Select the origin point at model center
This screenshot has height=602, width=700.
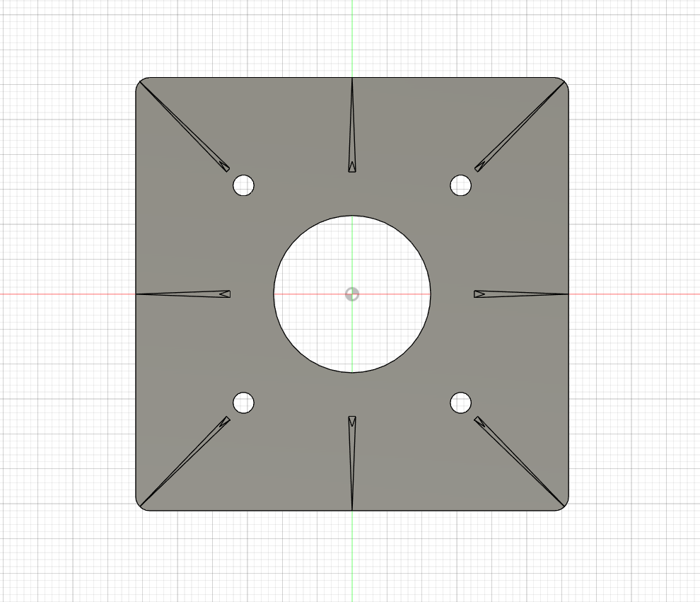coord(353,294)
